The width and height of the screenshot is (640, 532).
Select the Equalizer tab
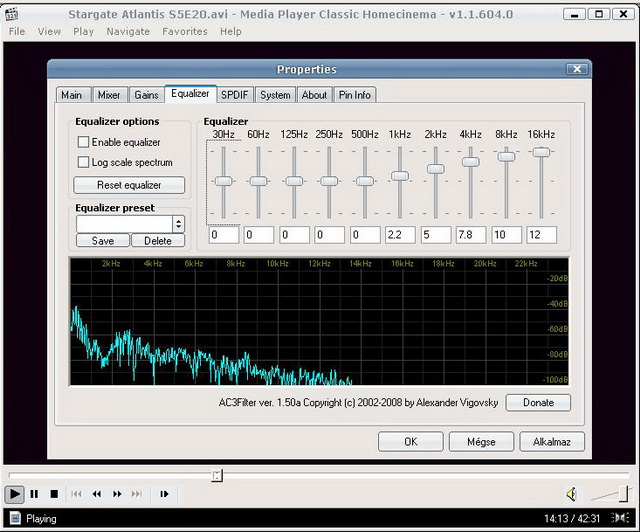click(x=190, y=94)
